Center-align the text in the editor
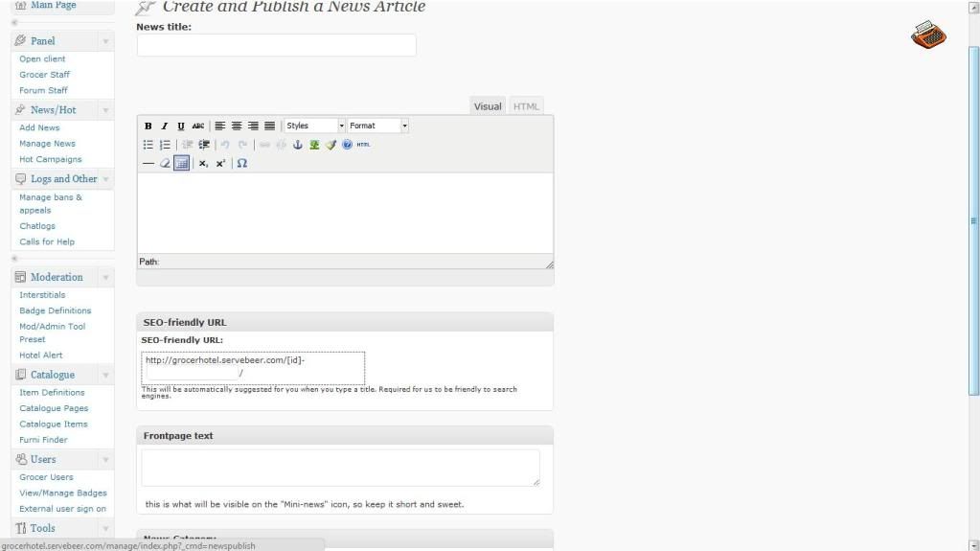This screenshot has height=551, width=980. [x=237, y=126]
